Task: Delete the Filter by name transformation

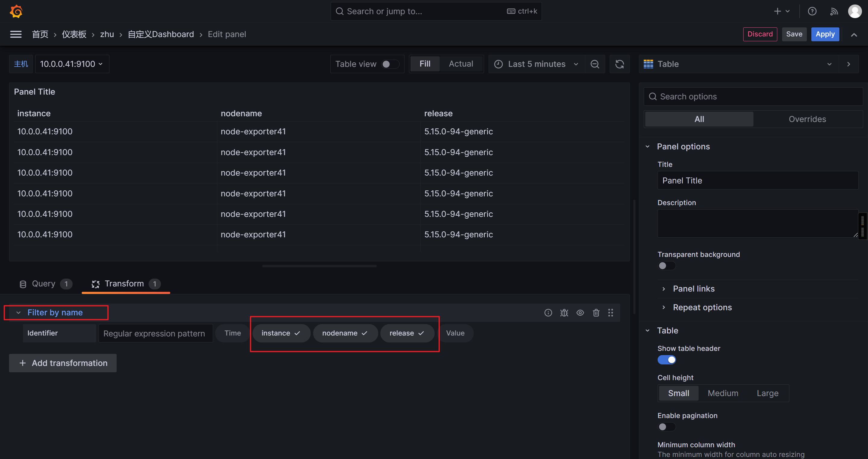Action: click(x=596, y=313)
